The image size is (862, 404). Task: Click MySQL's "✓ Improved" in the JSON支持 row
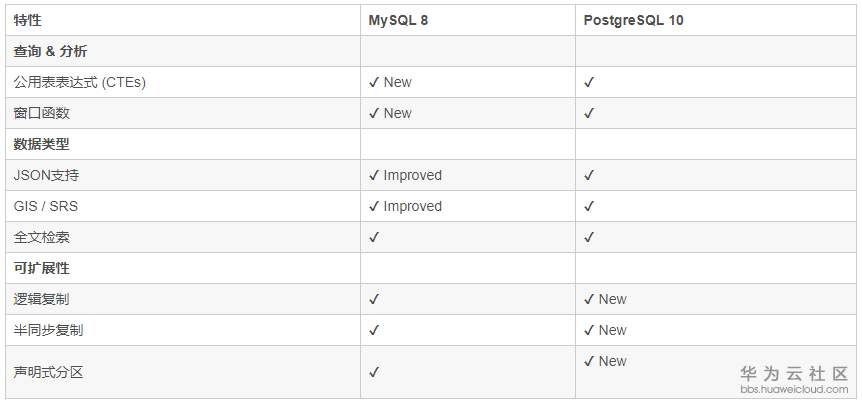405,175
